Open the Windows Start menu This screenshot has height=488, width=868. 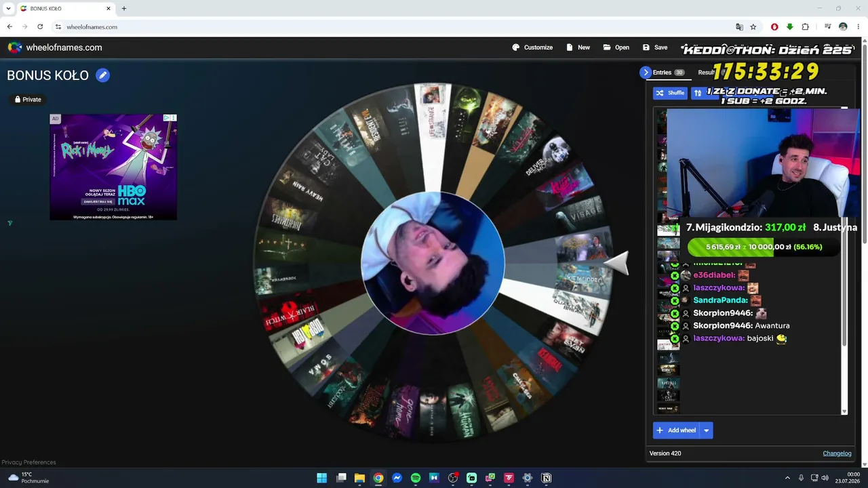[321, 478]
